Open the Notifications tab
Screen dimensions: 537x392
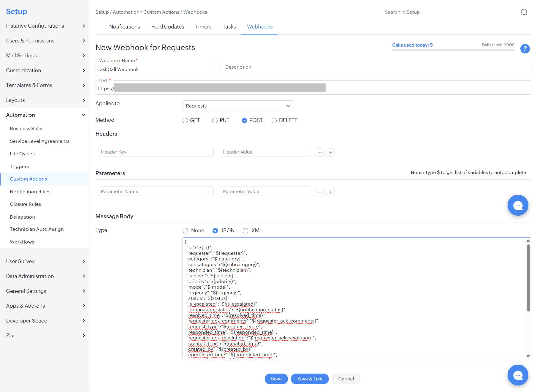pyautogui.click(x=124, y=27)
